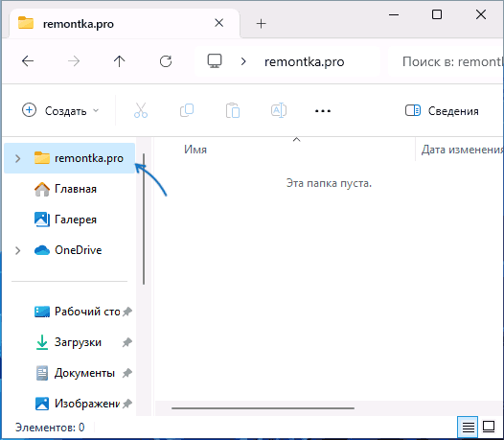This screenshot has width=504, height=440.
Task: Focus the search box "Поиск в: remontka.pro"
Action: [447, 61]
